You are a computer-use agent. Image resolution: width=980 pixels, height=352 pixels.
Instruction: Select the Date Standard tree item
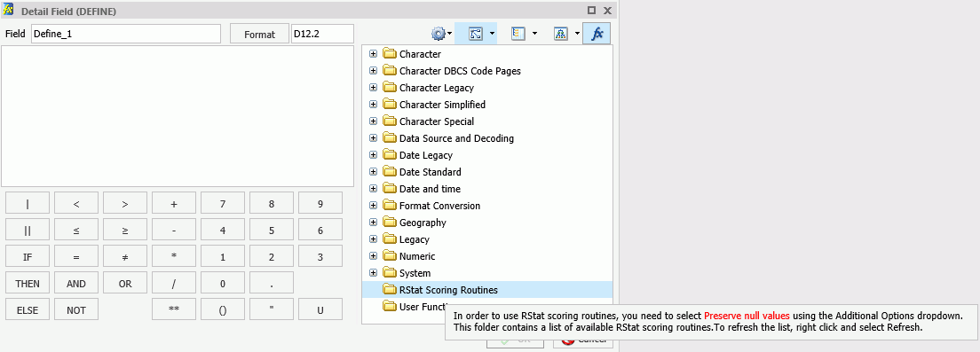(x=430, y=172)
